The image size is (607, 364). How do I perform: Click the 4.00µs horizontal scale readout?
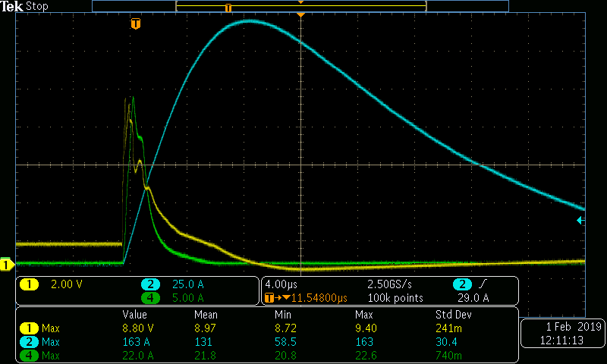(x=281, y=284)
